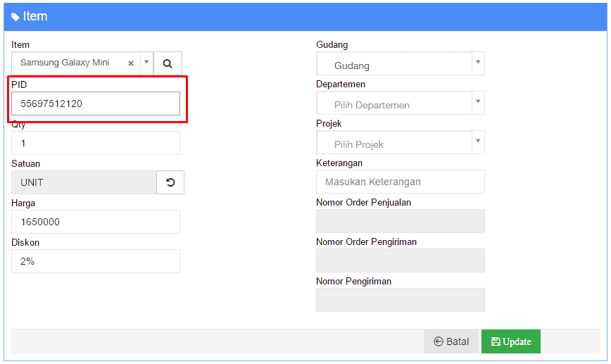611x364 pixels.
Task: Click the Nomor Pengiriman field
Action: coord(401,300)
